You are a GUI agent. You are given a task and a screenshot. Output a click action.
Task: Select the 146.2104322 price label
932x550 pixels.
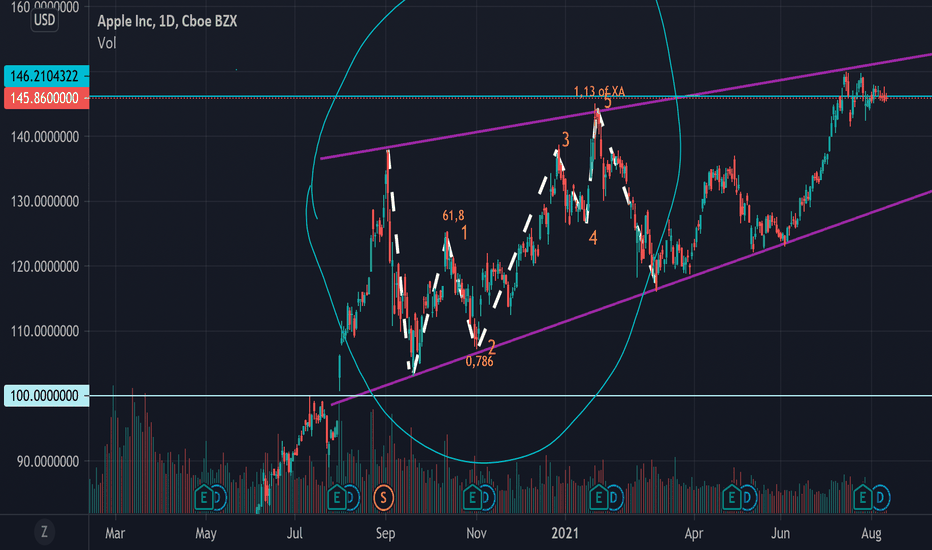pos(46,76)
